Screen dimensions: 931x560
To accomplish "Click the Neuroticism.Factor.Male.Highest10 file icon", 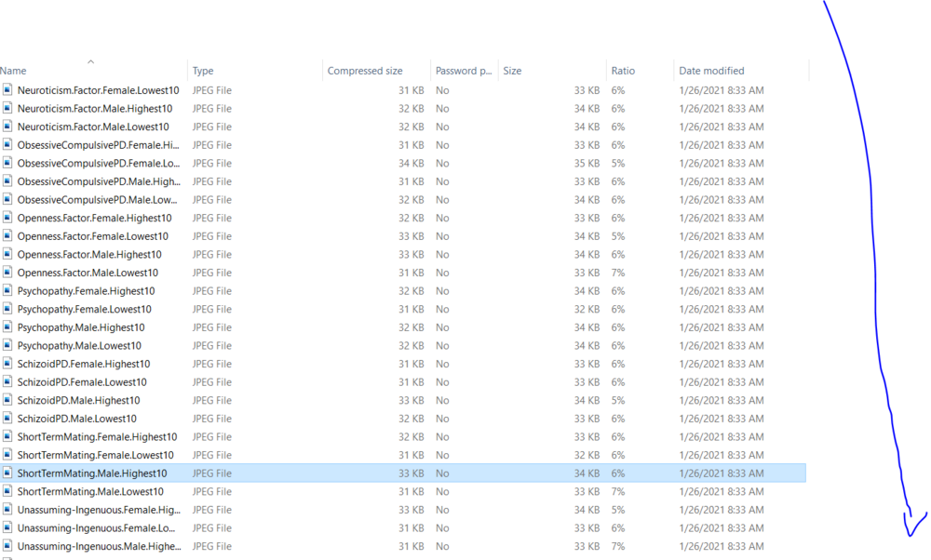I will pos(7,109).
